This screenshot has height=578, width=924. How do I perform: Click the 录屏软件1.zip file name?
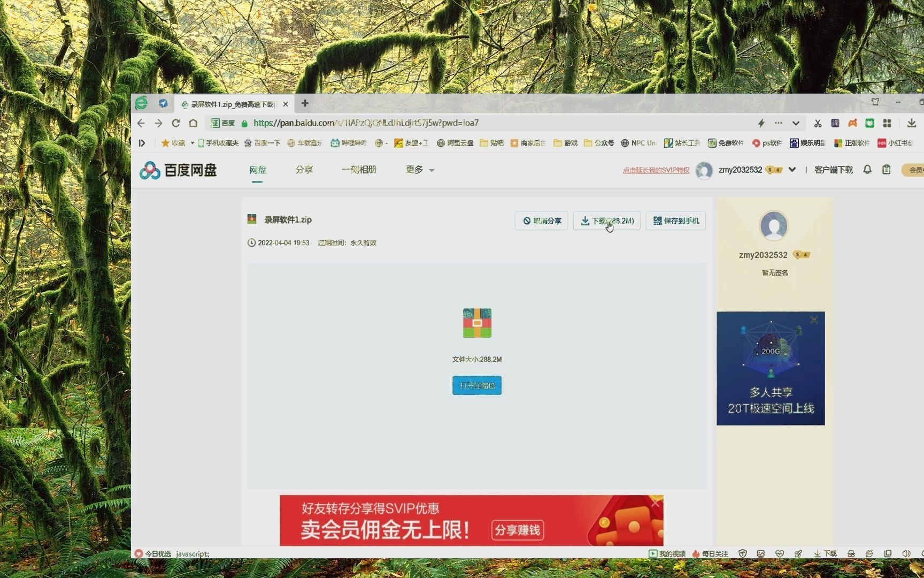point(288,219)
